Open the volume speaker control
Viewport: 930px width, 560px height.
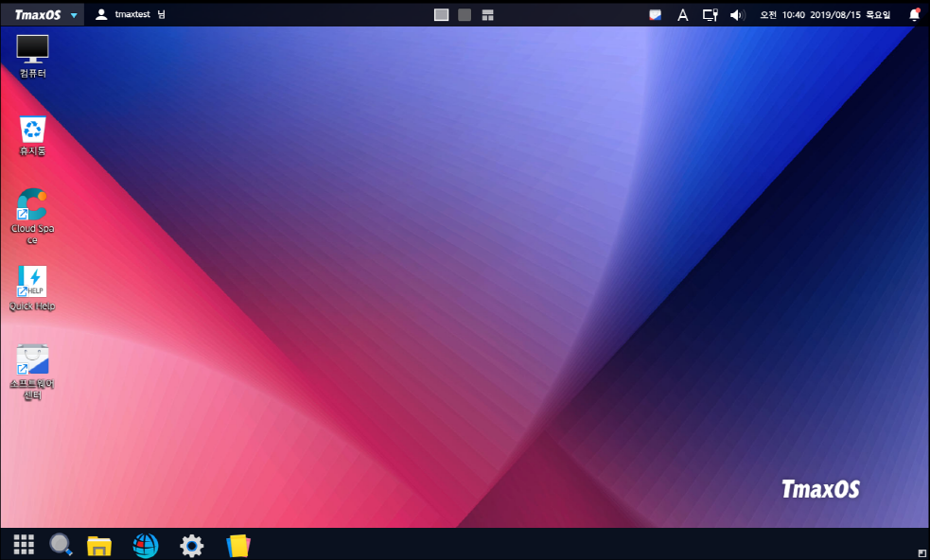click(x=738, y=15)
